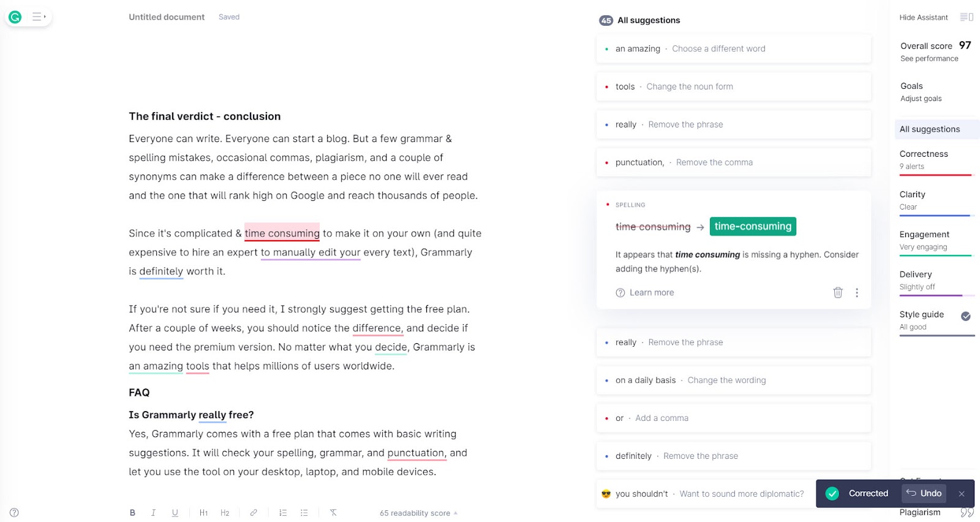Apply Heading 1 style
Viewport: 980px width, 522px height.
(x=203, y=513)
